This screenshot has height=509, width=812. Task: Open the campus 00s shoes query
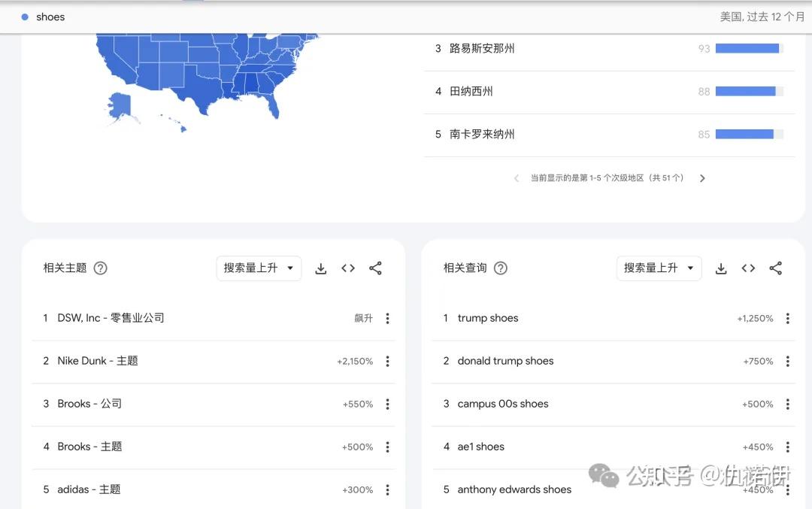point(503,404)
